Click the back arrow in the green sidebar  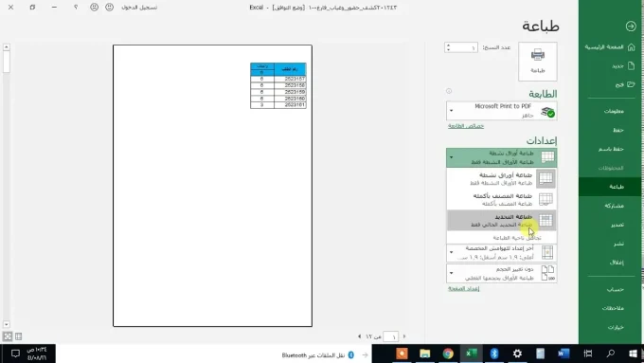631,27
